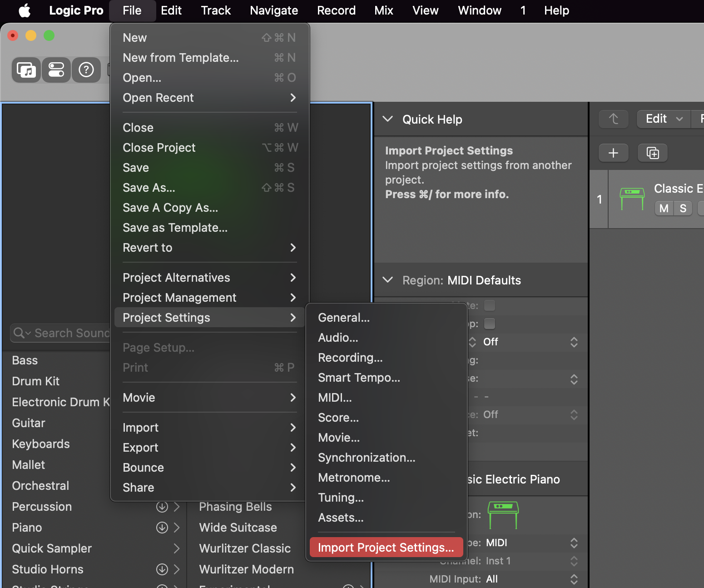704x588 pixels.
Task: Toggle the Inspector button in toolbar
Action: [56, 70]
